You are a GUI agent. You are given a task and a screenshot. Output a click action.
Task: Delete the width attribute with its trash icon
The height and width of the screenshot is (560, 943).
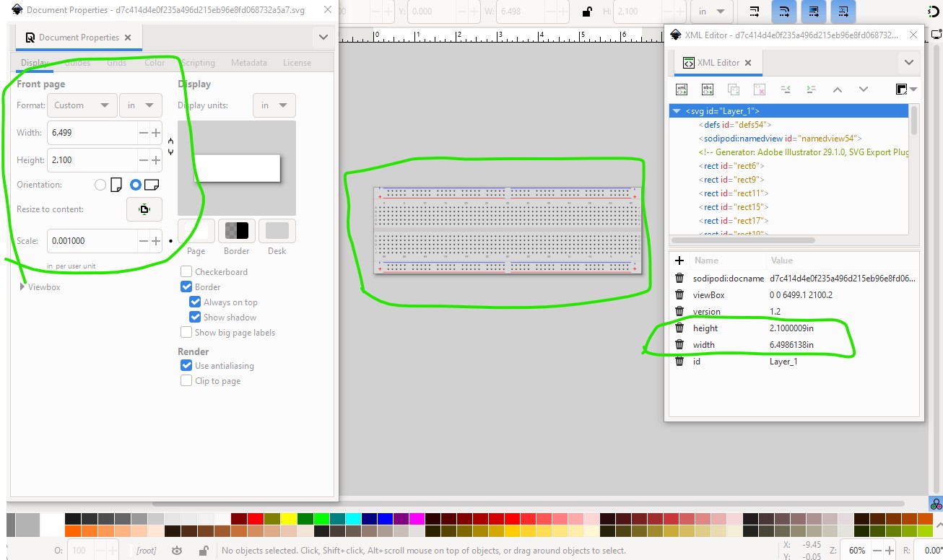pos(679,344)
